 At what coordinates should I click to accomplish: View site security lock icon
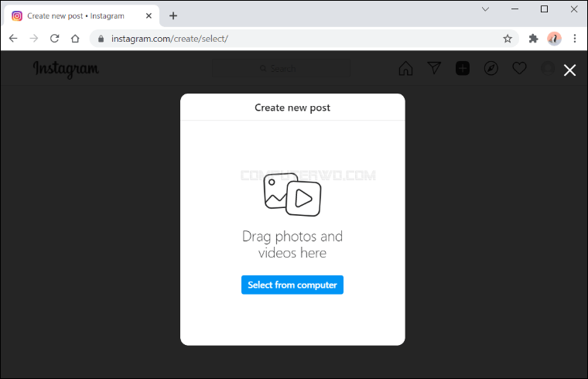coord(101,39)
